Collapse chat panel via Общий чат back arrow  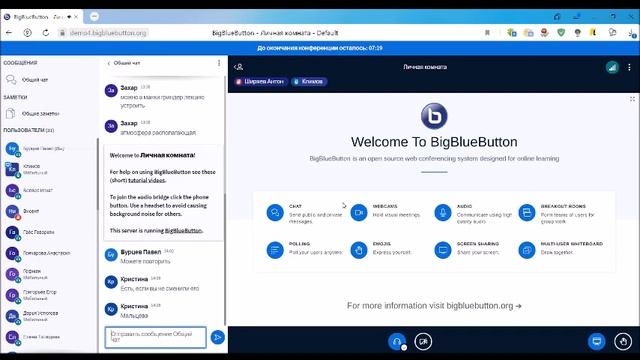click(x=123, y=63)
